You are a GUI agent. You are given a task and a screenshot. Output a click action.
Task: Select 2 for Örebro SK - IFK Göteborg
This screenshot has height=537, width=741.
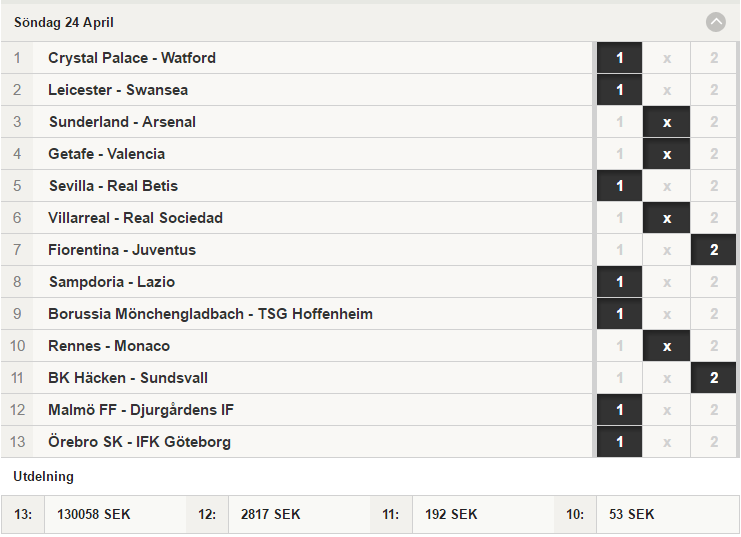[x=714, y=442]
